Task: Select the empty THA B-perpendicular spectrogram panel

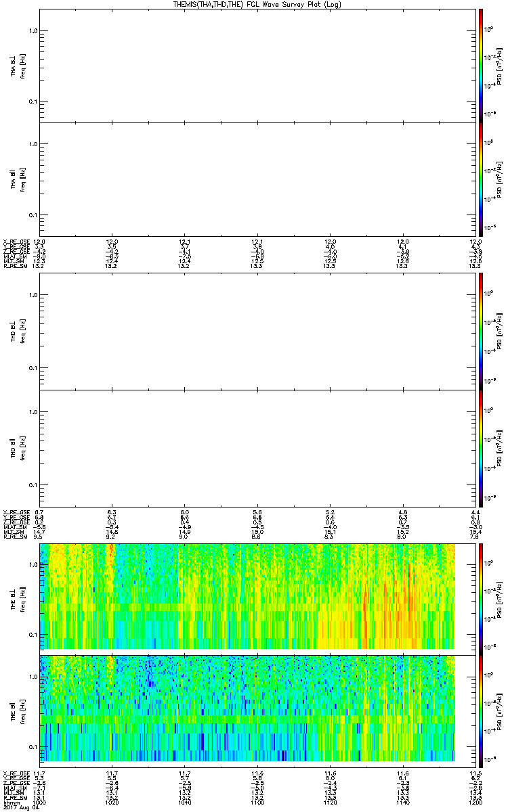Action: tap(257, 66)
